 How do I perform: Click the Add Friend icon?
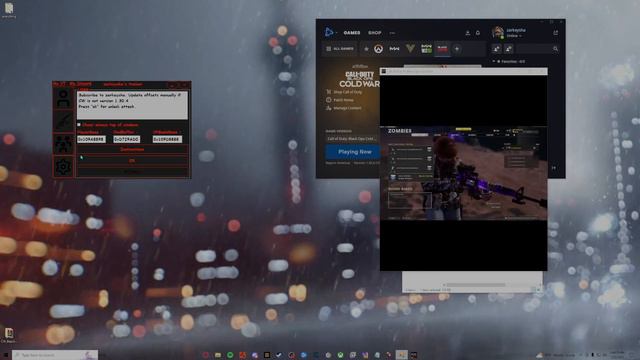pyautogui.click(x=496, y=49)
